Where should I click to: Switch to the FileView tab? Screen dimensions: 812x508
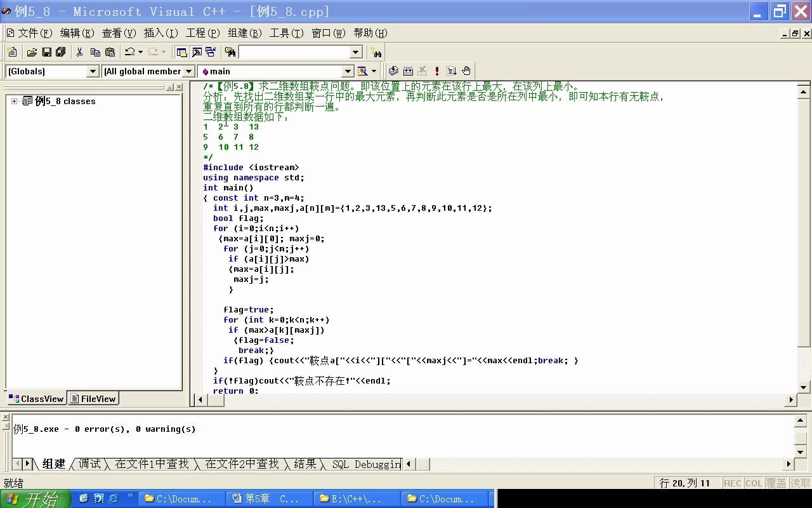click(93, 399)
